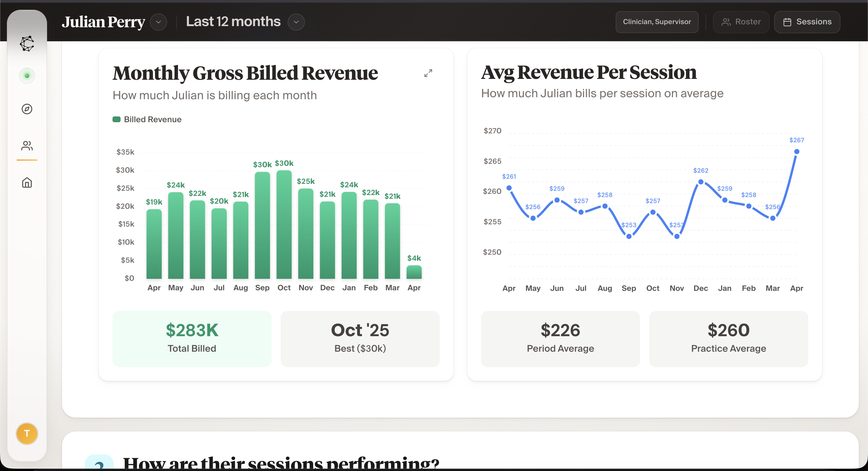868x471 pixels.
Task: Click the $283K Total Billed card
Action: point(192,338)
